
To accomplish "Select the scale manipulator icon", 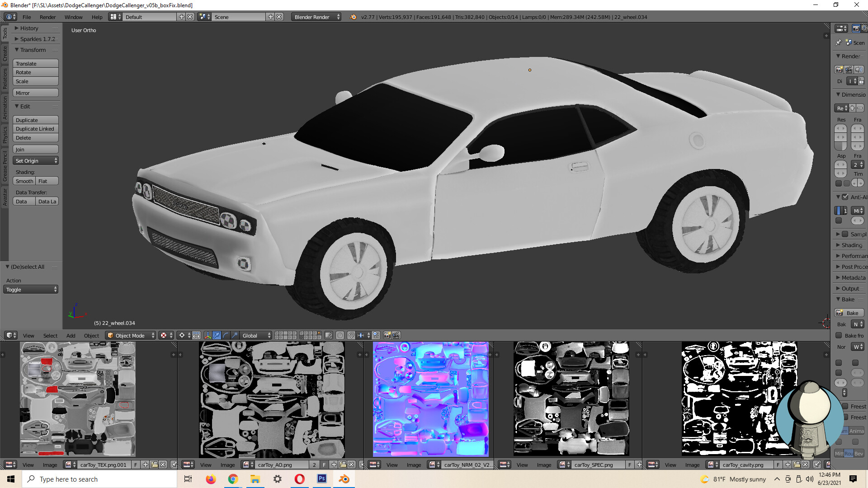I will point(235,335).
